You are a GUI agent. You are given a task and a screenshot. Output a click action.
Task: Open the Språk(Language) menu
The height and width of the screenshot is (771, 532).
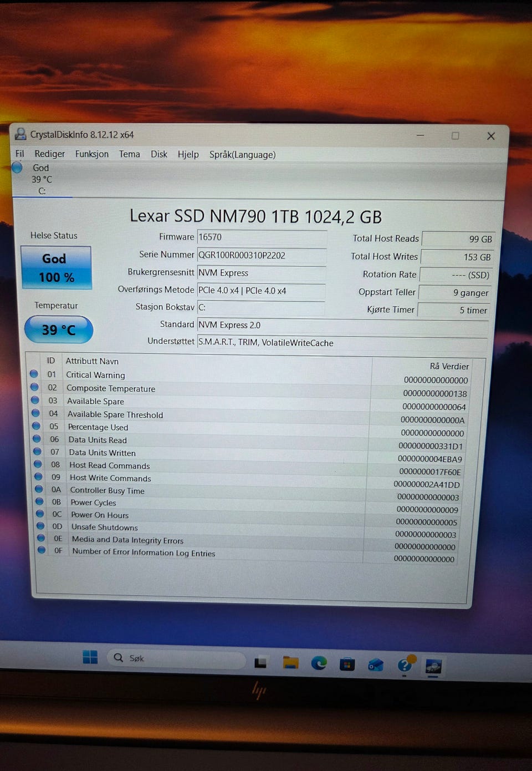tap(242, 155)
